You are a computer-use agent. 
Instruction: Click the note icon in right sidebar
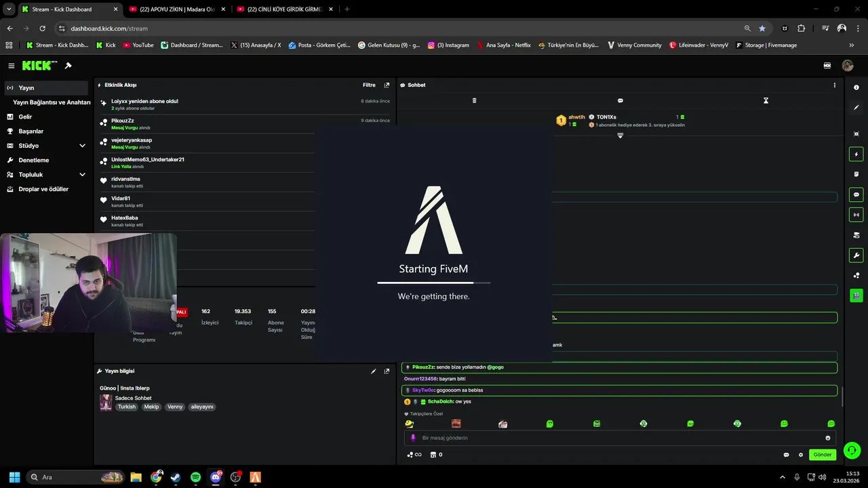pos(856,174)
